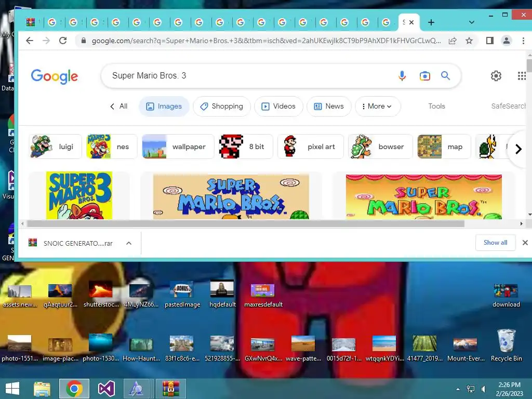Open the Tools options
The image size is (532, 399).
(x=436, y=106)
